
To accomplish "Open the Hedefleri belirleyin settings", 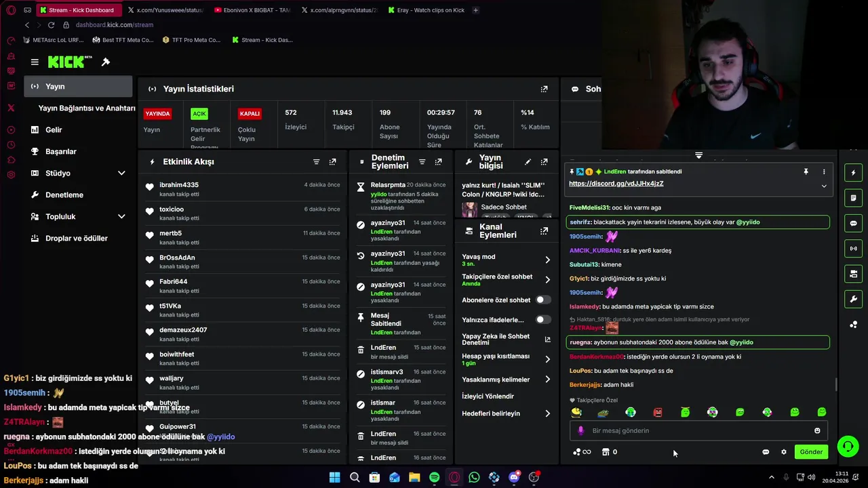I will [x=507, y=413].
